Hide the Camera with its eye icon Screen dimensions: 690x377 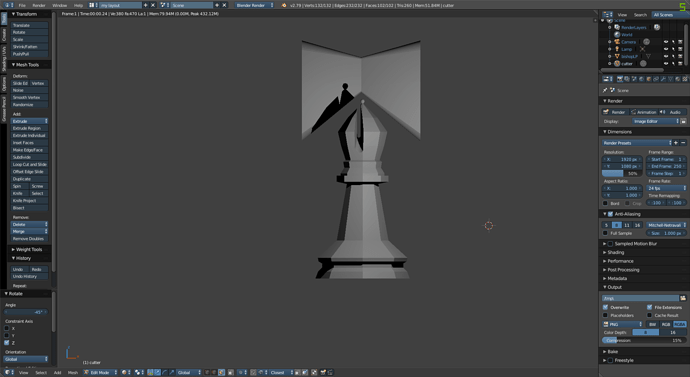coord(666,42)
